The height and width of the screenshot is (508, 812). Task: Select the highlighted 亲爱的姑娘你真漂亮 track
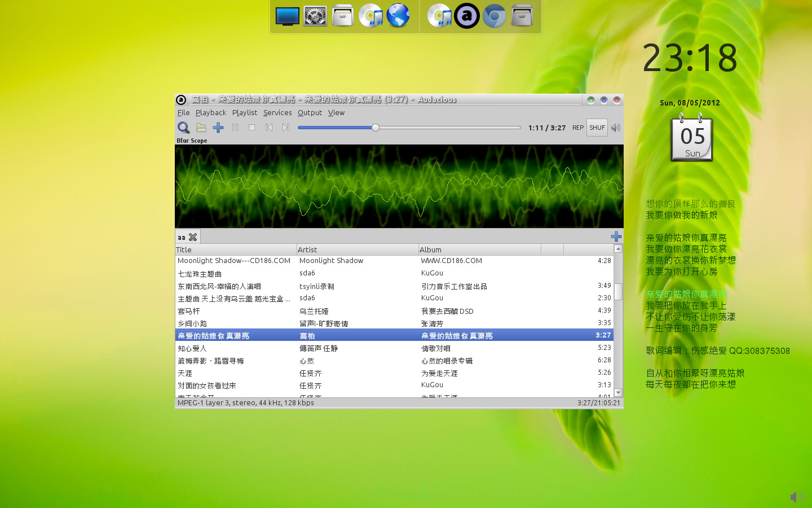394,335
